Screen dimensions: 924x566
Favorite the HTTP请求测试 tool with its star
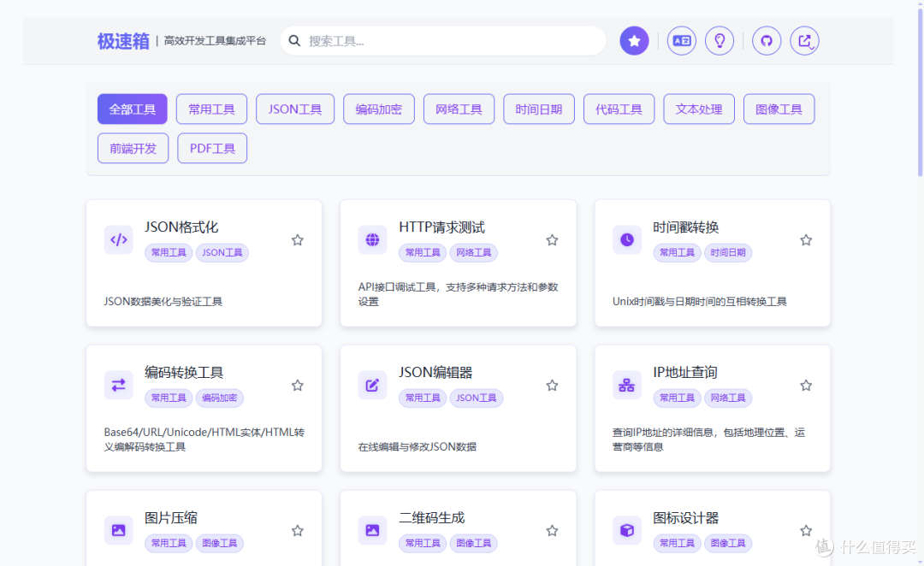[x=552, y=239]
